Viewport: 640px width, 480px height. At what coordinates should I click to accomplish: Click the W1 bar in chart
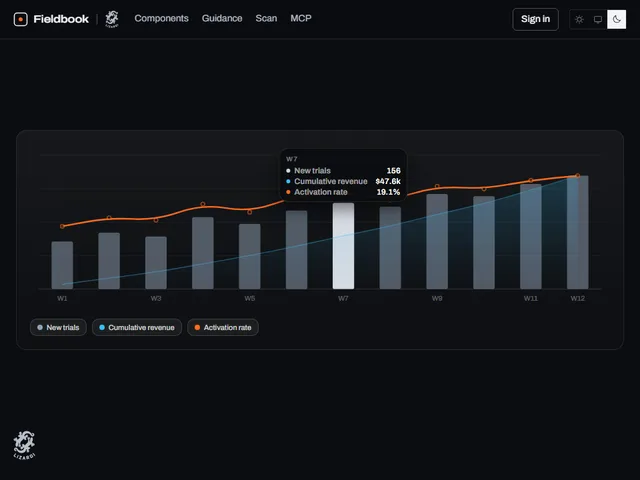pyautogui.click(x=62, y=265)
